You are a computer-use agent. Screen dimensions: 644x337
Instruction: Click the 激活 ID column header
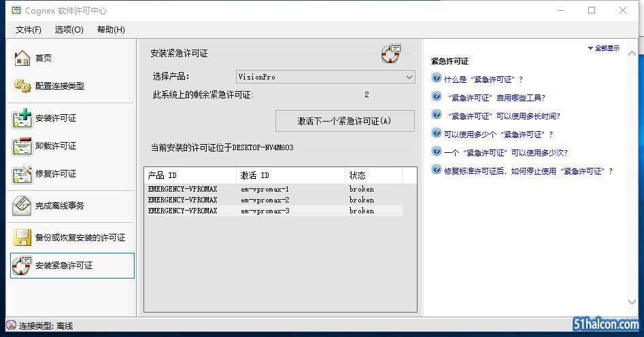point(291,175)
